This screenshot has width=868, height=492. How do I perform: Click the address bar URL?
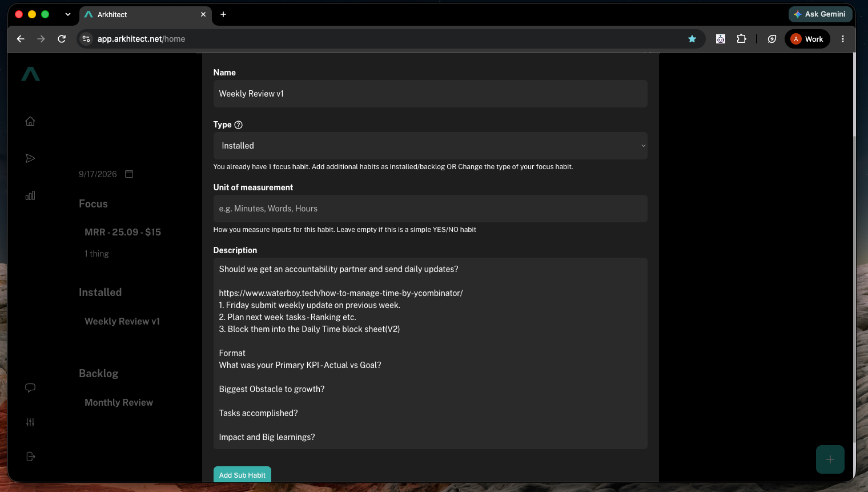point(141,39)
